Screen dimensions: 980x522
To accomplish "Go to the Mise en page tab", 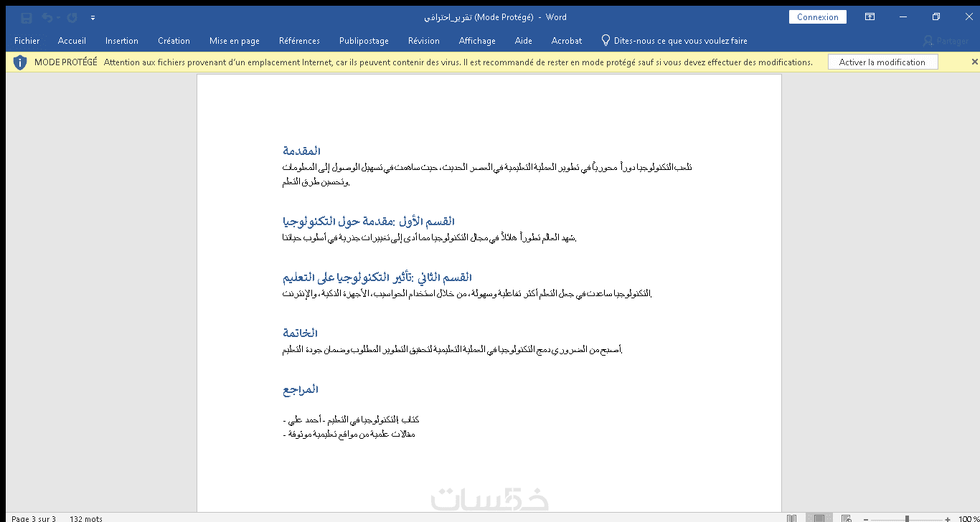I will tap(235, 41).
